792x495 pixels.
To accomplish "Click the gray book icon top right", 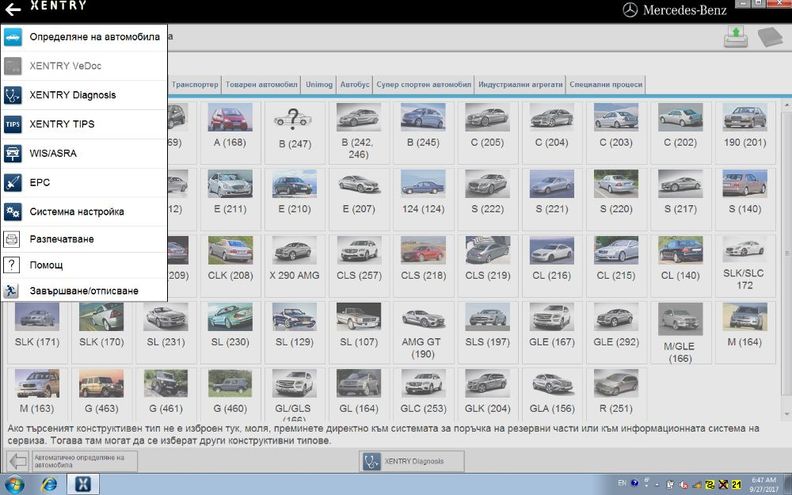I will 770,37.
